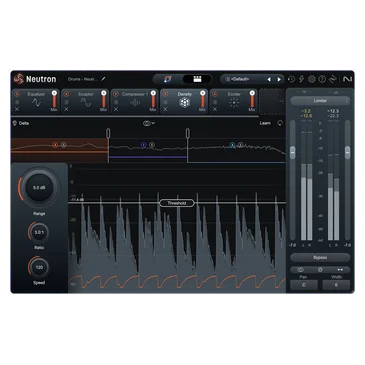Open the Assistant view icon

point(168,79)
